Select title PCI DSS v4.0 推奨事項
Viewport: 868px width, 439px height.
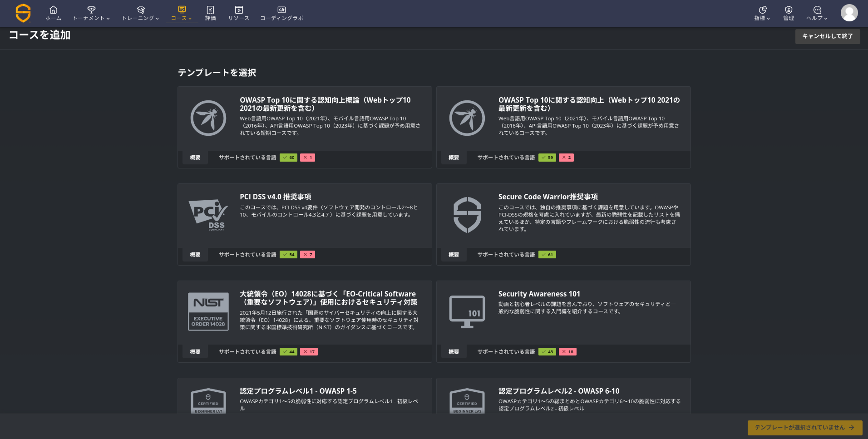coord(276,197)
